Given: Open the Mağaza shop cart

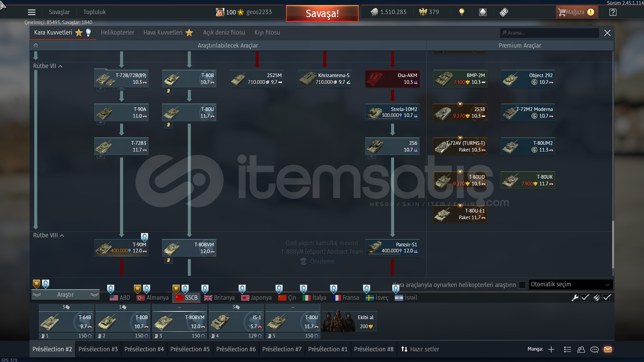Looking at the screenshot, I should 577,12.
